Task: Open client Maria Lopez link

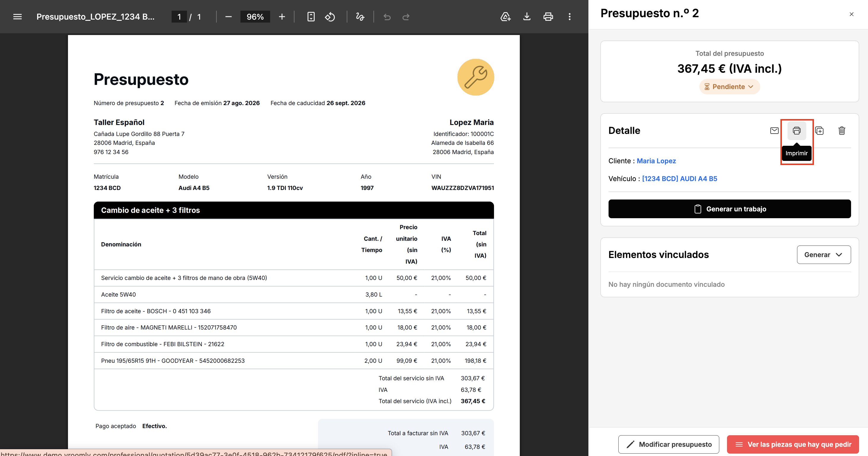Action: tap(656, 161)
